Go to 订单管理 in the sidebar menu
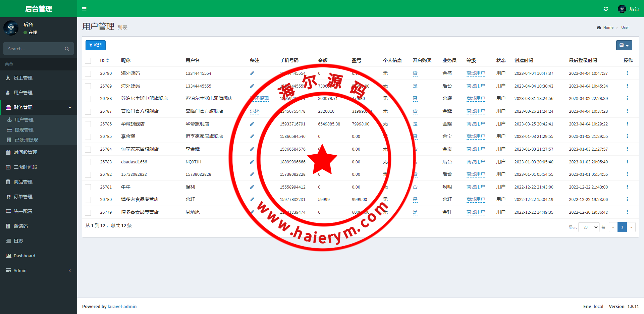 (x=23, y=197)
